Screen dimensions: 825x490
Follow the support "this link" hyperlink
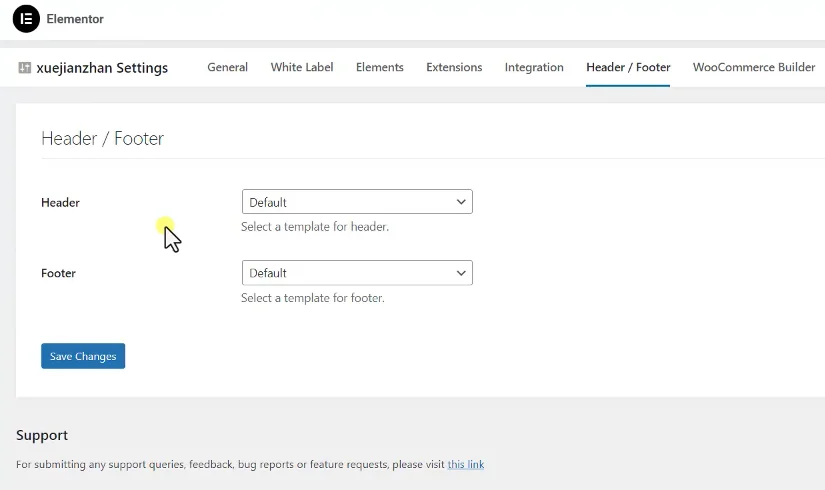pos(466,465)
